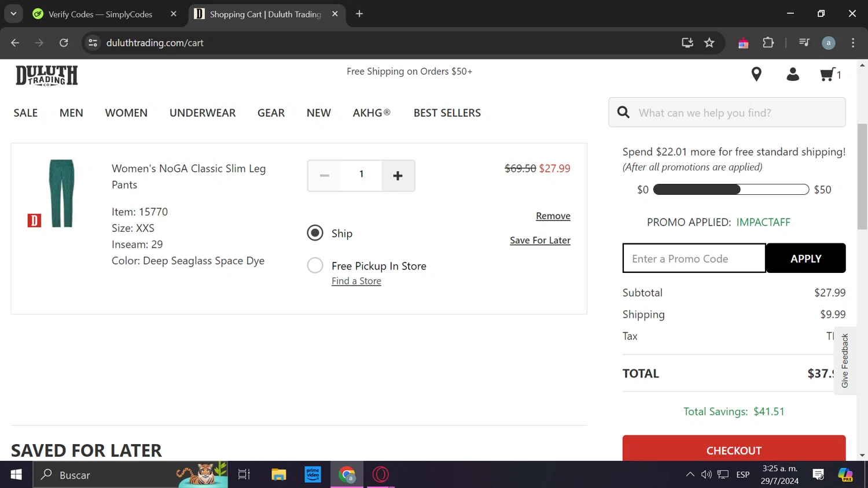
Task: Launch Prime Video from the taskbar
Action: point(313,475)
